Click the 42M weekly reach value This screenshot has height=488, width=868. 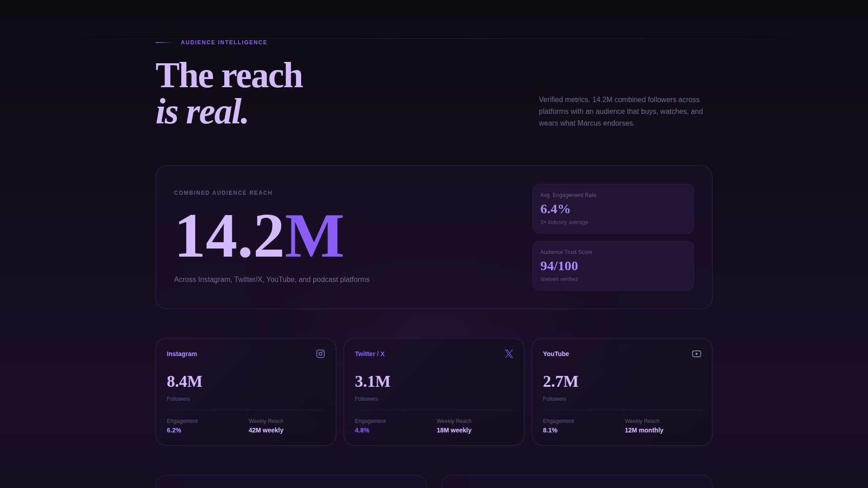265,430
